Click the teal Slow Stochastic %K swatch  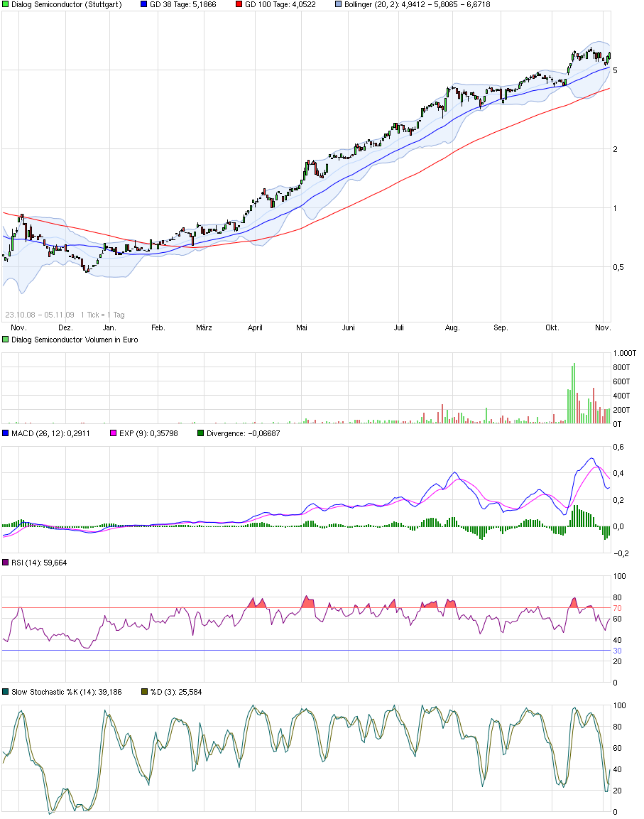6,692
